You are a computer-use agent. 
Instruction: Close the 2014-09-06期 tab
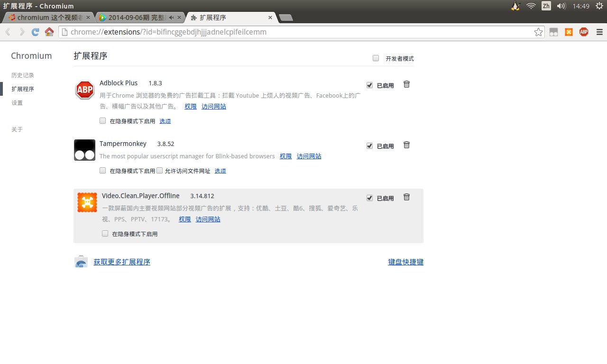tap(179, 18)
